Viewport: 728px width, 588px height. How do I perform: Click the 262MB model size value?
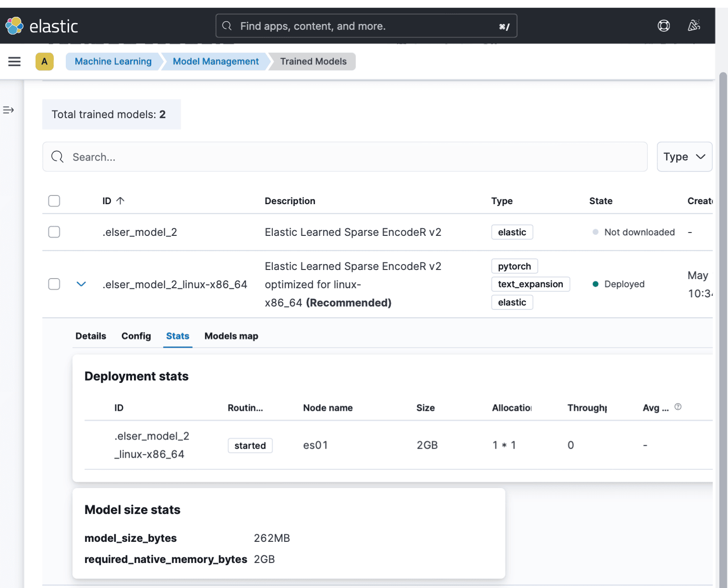(272, 538)
